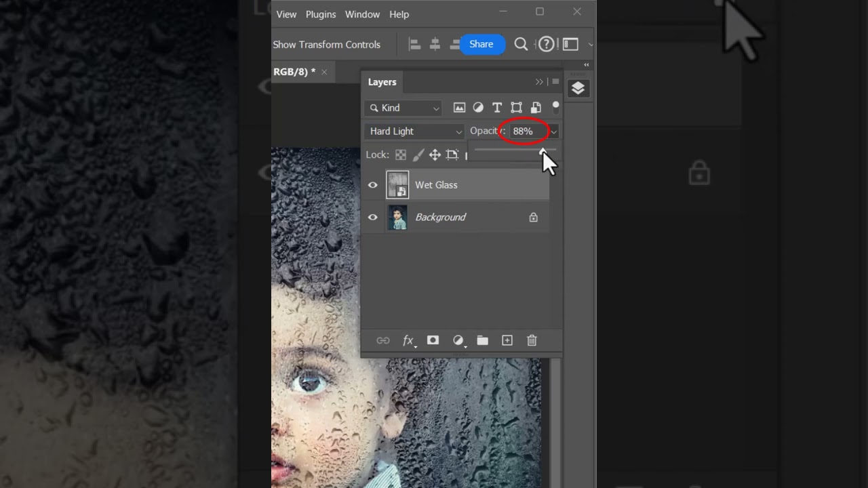The width and height of the screenshot is (868, 488).
Task: Select the Wet Glass layer name
Action: click(x=436, y=185)
